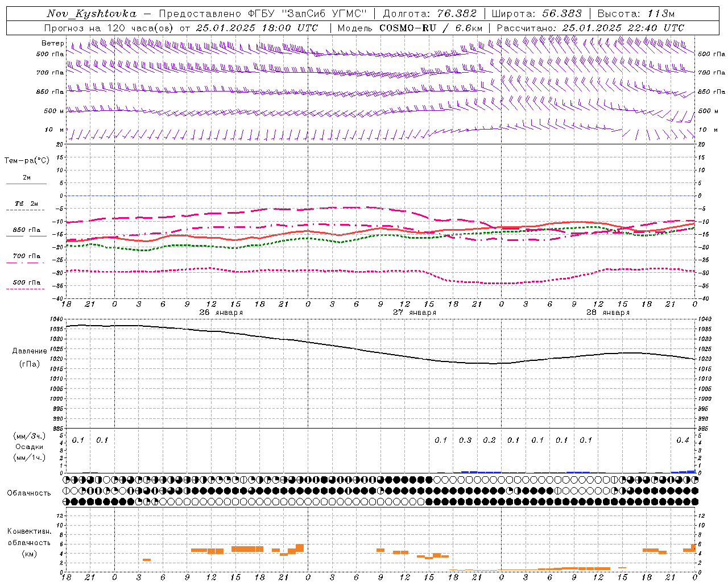Click the 'Высота: 113м' value

tap(636, 14)
